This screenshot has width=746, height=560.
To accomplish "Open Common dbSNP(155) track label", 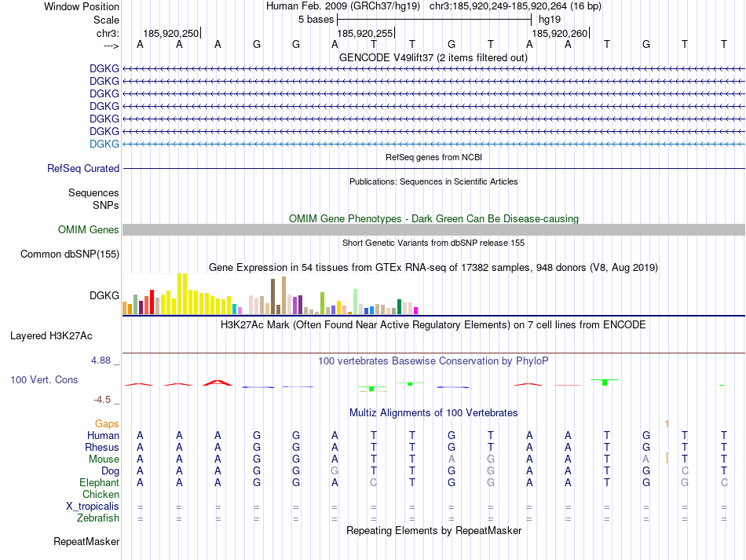I will point(70,254).
